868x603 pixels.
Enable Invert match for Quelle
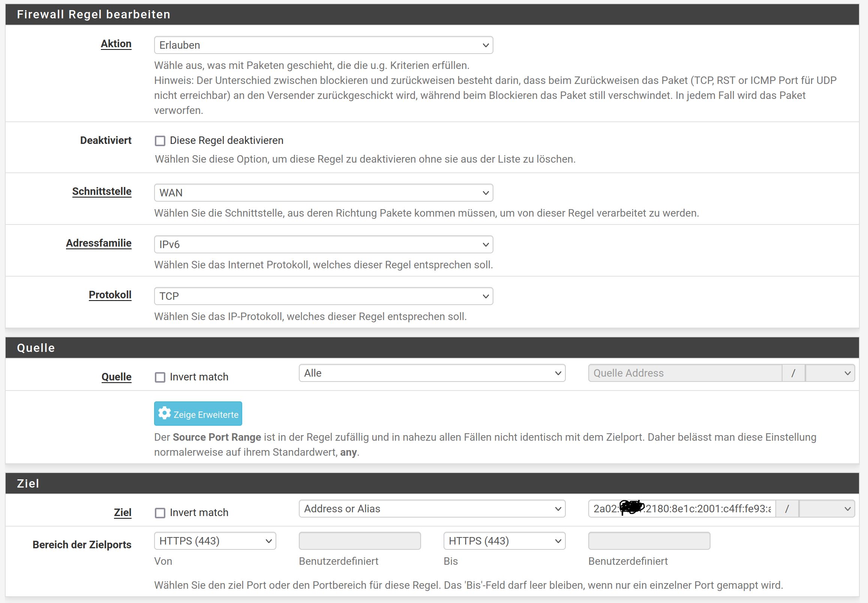[160, 377]
